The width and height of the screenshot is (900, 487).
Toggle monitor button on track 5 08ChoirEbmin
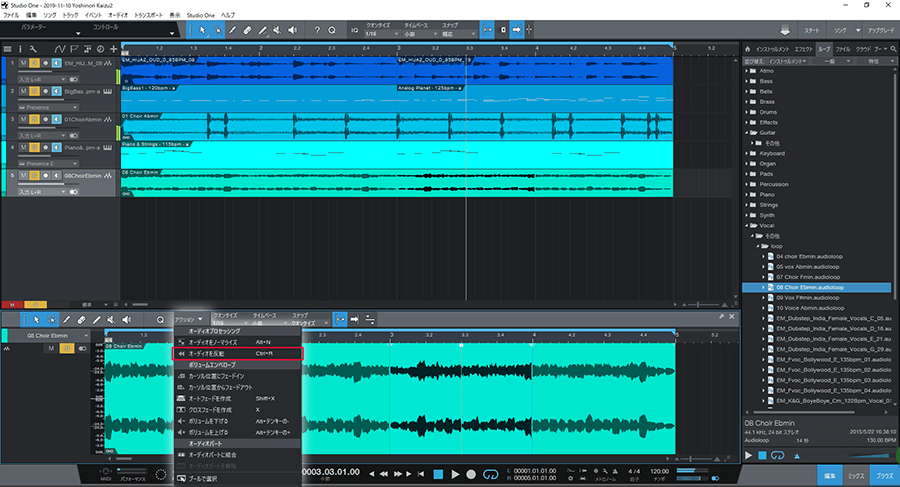coord(56,175)
